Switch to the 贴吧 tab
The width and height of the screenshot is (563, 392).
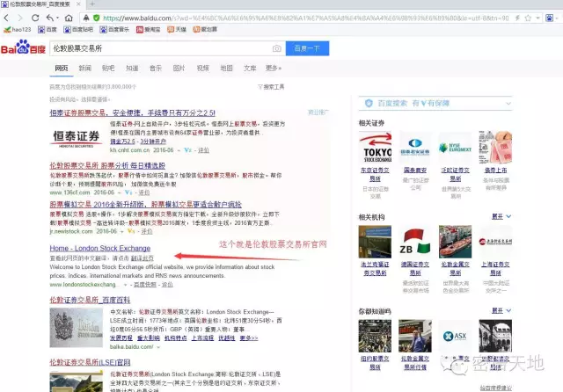tap(108, 69)
